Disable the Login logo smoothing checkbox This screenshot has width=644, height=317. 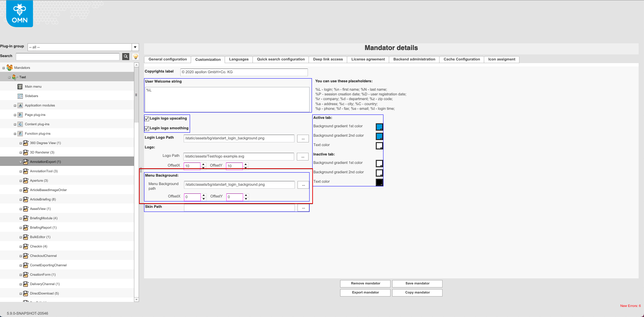(x=147, y=128)
